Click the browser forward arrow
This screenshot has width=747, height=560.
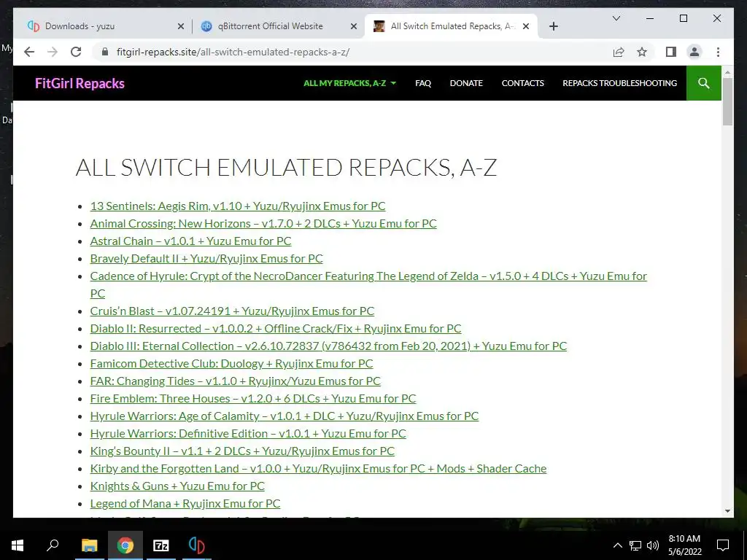(x=53, y=52)
